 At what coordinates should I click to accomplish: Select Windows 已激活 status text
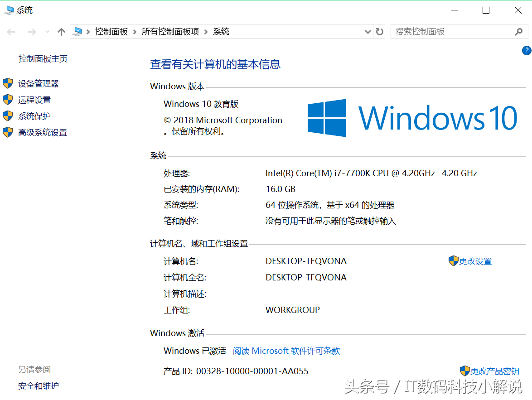click(x=195, y=351)
